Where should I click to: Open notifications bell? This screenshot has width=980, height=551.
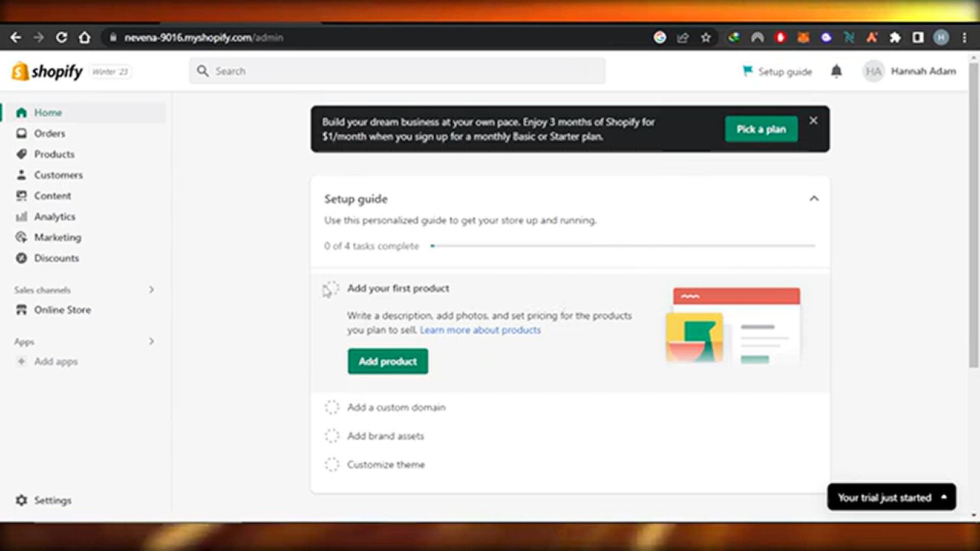click(836, 71)
